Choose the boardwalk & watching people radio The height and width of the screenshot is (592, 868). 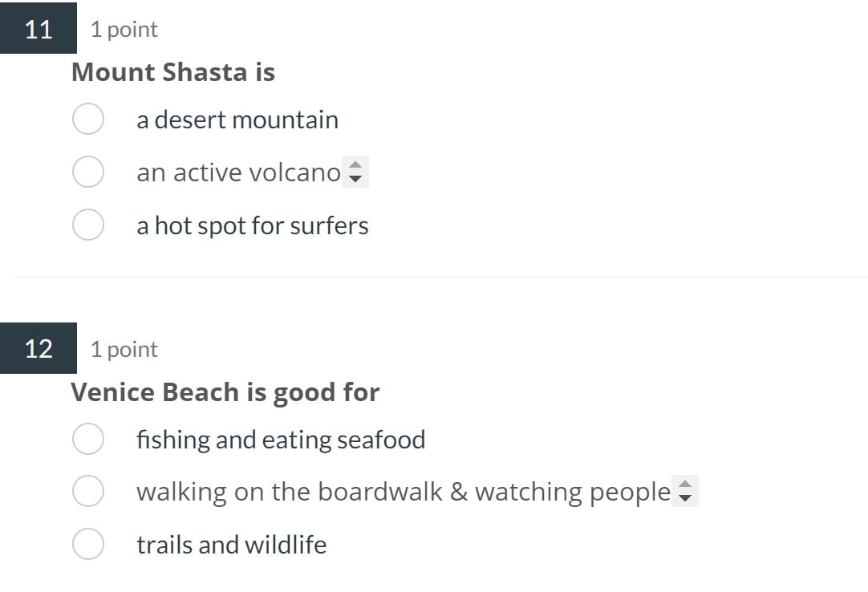(88, 491)
